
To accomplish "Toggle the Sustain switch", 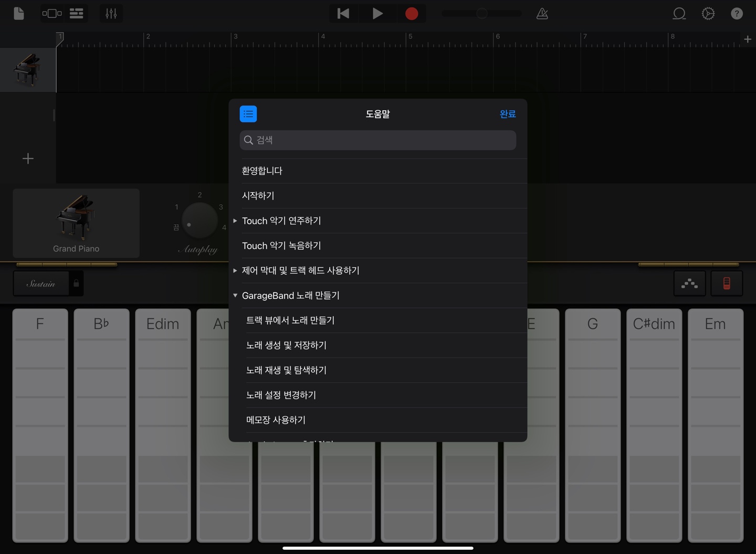I will click(x=41, y=284).
